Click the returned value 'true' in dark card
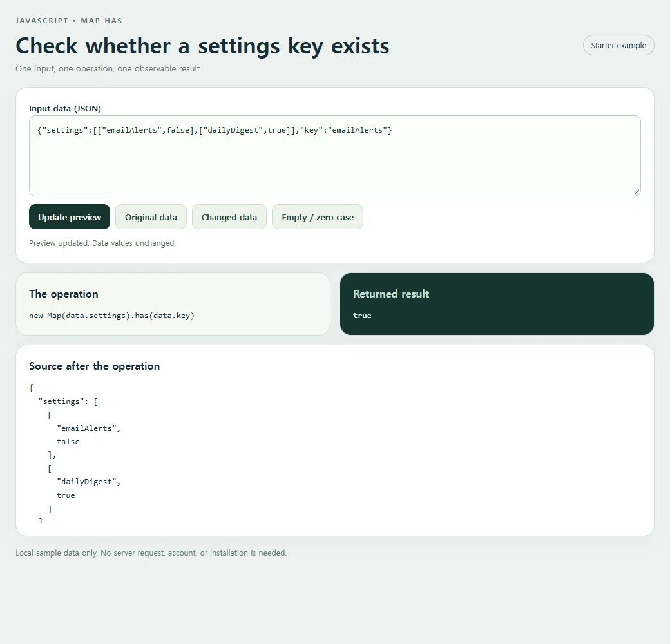 (362, 316)
